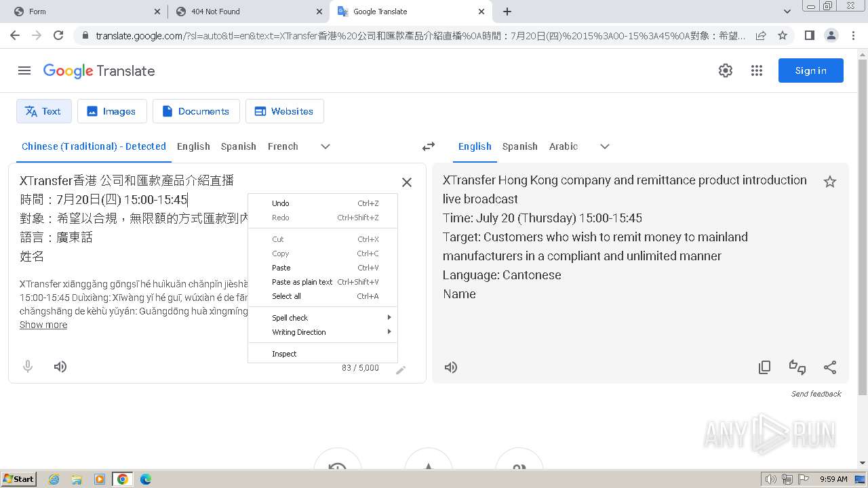Rate this translation icon
Viewport: 868px width, 488px height.
(797, 367)
